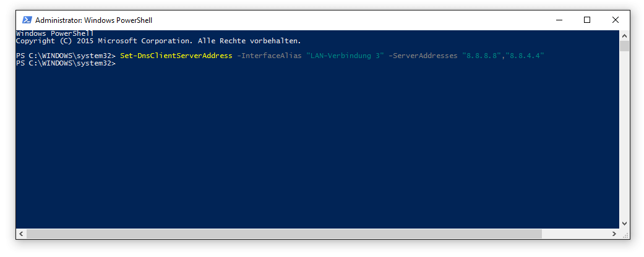Click the Set-DnsClientServerAddress command text
This screenshot has height=257, width=644.
[176, 56]
